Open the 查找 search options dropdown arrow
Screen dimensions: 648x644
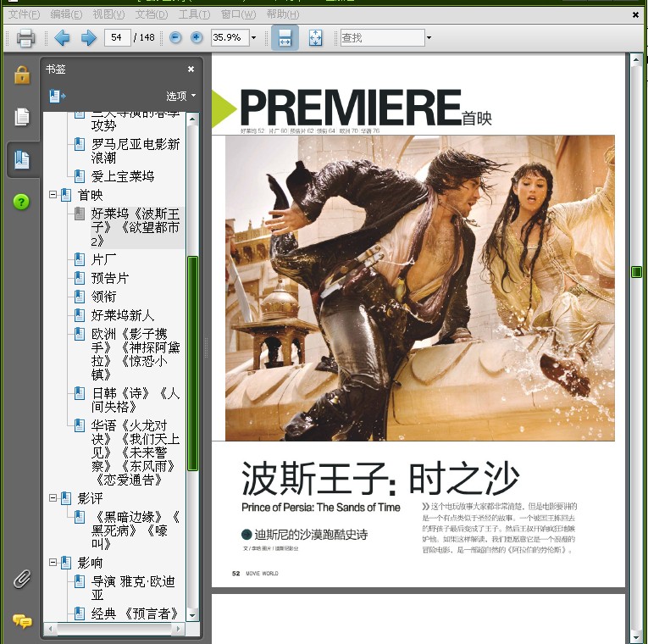[429, 37]
